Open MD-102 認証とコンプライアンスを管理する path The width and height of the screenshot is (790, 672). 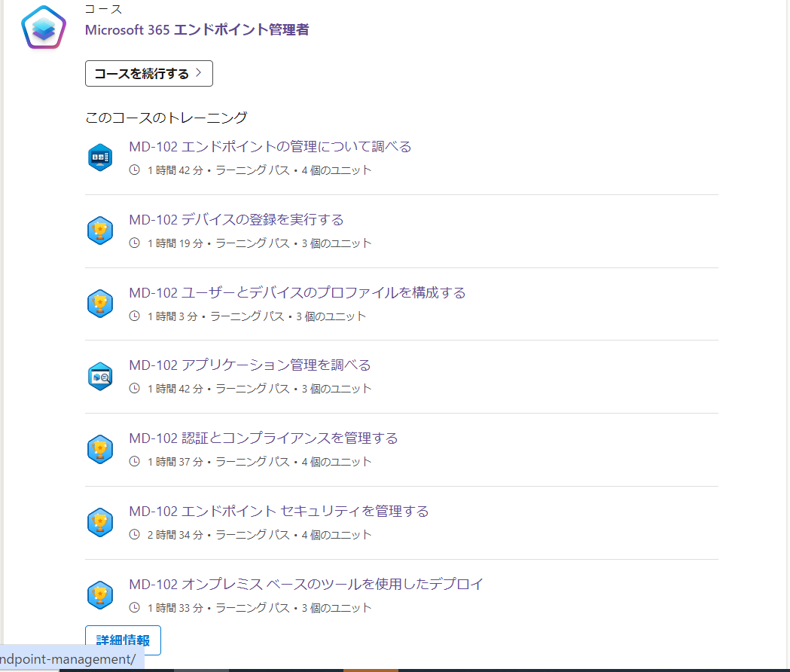[264, 438]
